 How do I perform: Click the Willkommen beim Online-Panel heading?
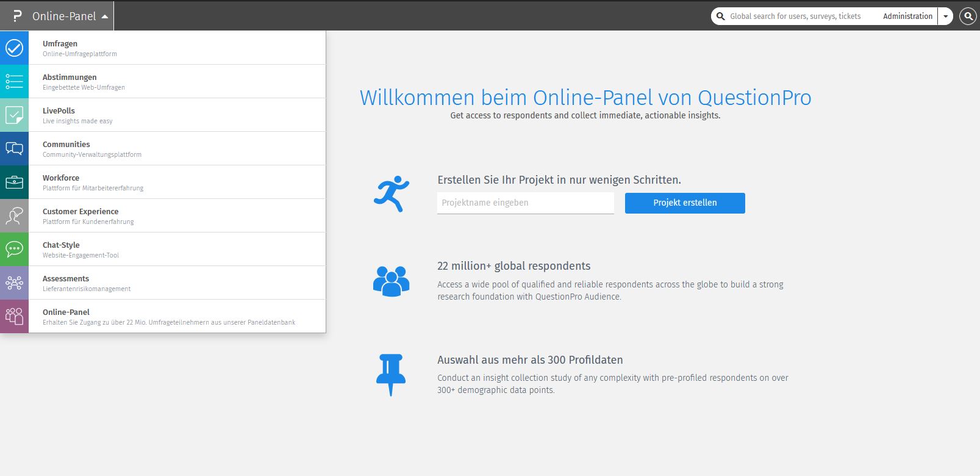click(x=585, y=98)
